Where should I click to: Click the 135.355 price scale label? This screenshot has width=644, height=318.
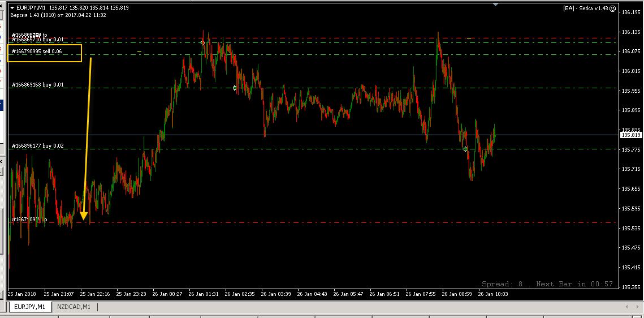click(632, 287)
